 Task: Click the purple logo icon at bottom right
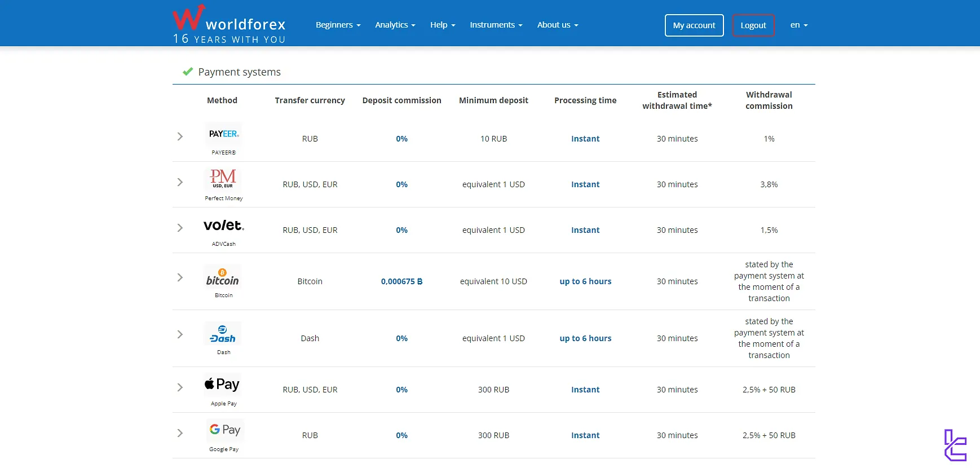(955, 445)
